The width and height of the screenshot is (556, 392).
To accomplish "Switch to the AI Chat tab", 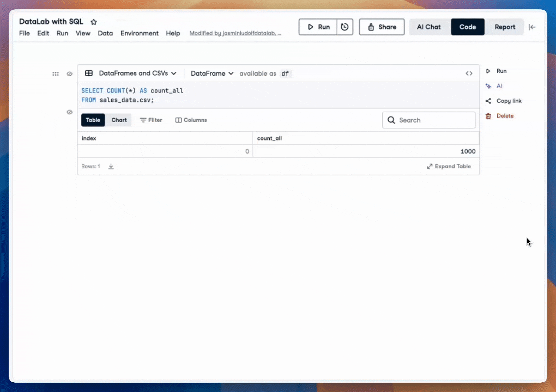I will (x=428, y=27).
